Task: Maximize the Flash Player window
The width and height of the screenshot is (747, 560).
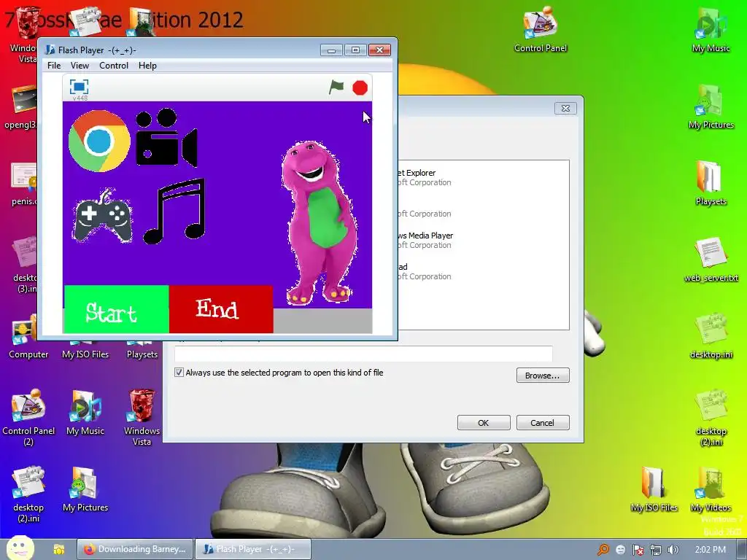Action: [355, 50]
